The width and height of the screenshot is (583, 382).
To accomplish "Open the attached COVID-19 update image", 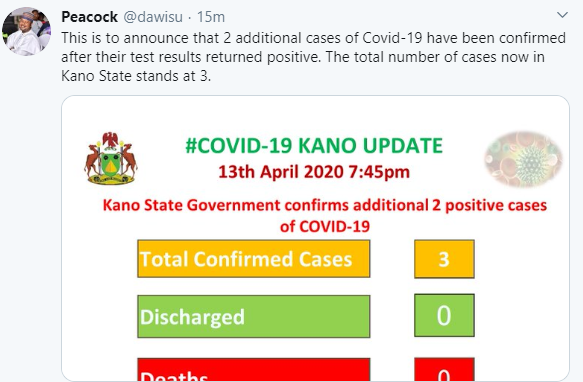I will click(315, 238).
